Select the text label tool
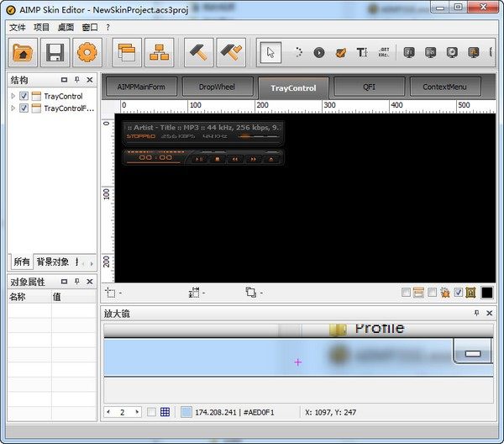Image resolution: width=504 pixels, height=444 pixels. [362, 52]
